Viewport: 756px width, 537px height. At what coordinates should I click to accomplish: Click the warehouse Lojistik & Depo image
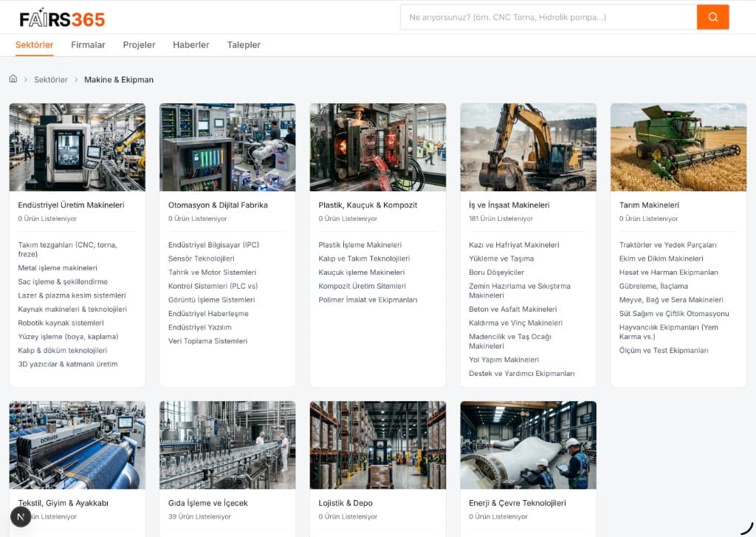point(377,445)
